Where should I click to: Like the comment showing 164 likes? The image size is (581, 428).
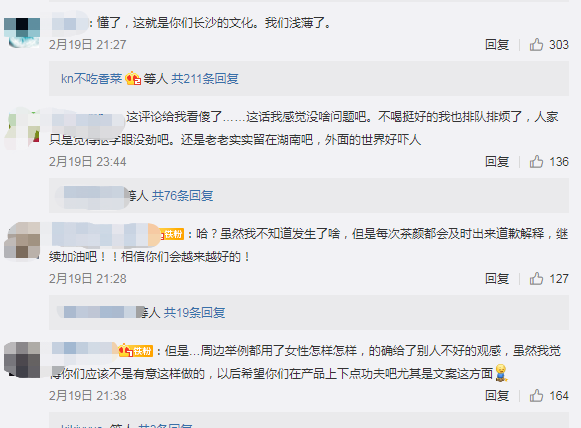(x=536, y=396)
